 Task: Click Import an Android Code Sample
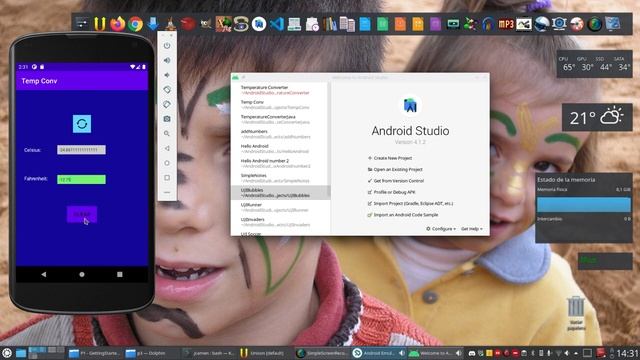(x=403, y=215)
